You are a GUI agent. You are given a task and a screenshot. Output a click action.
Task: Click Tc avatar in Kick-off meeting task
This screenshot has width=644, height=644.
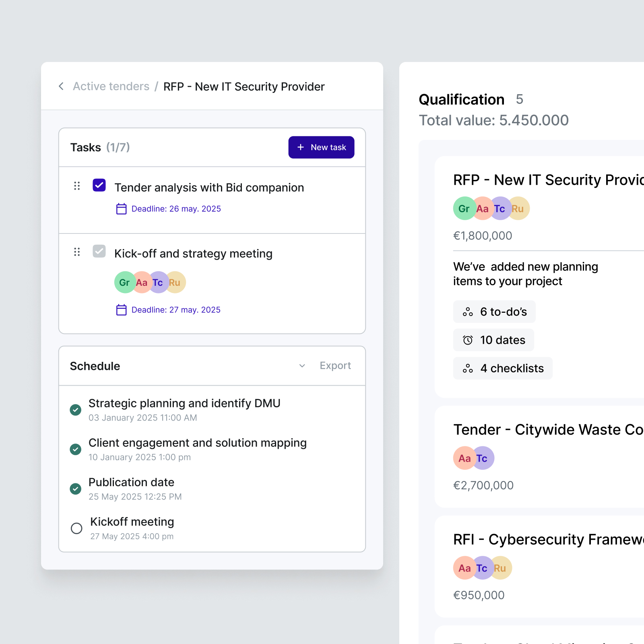pos(158,283)
